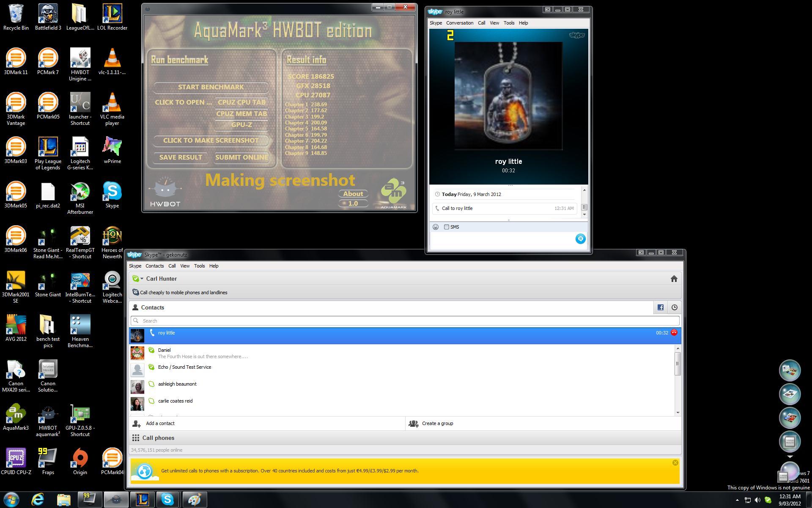The width and height of the screenshot is (812, 508).
Task: Toggle the SMS checkbox in chat
Action: click(x=447, y=227)
